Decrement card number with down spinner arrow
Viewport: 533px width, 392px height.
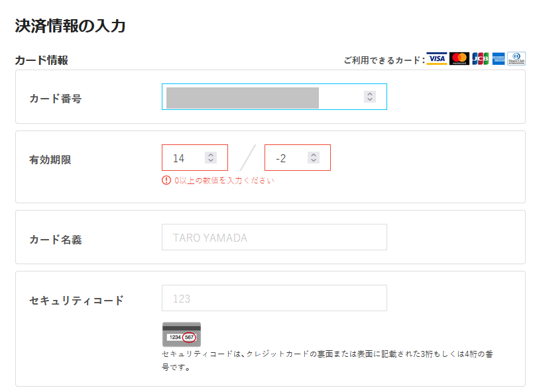[x=370, y=99]
